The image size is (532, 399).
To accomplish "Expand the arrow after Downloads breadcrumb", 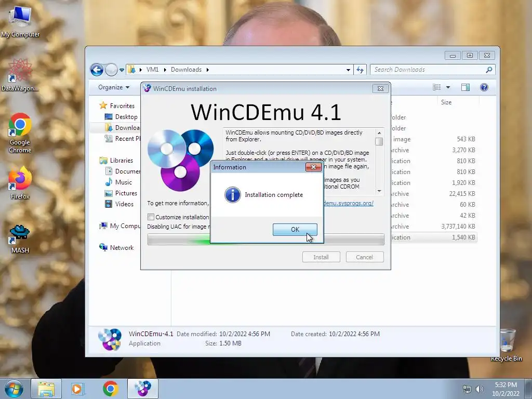I will [207, 70].
